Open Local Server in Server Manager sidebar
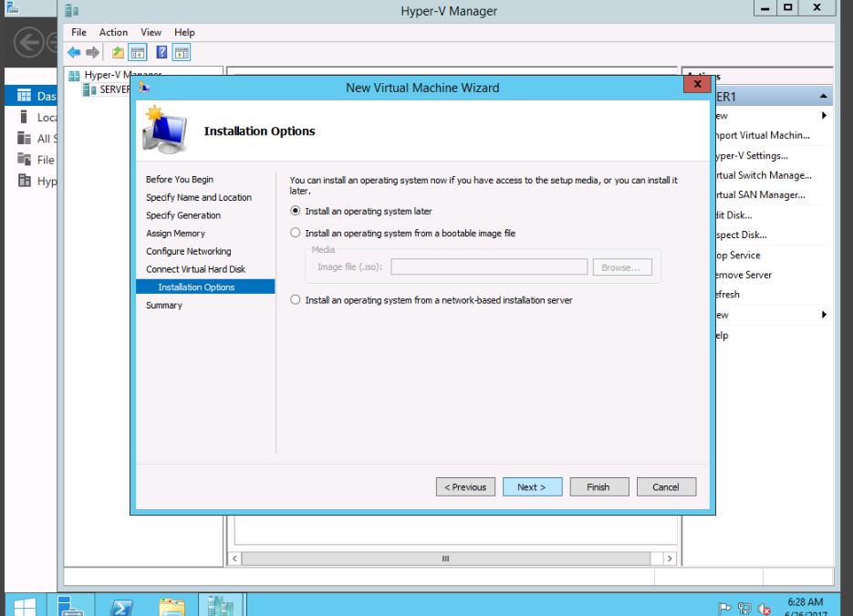The height and width of the screenshot is (616, 853). click(31, 117)
